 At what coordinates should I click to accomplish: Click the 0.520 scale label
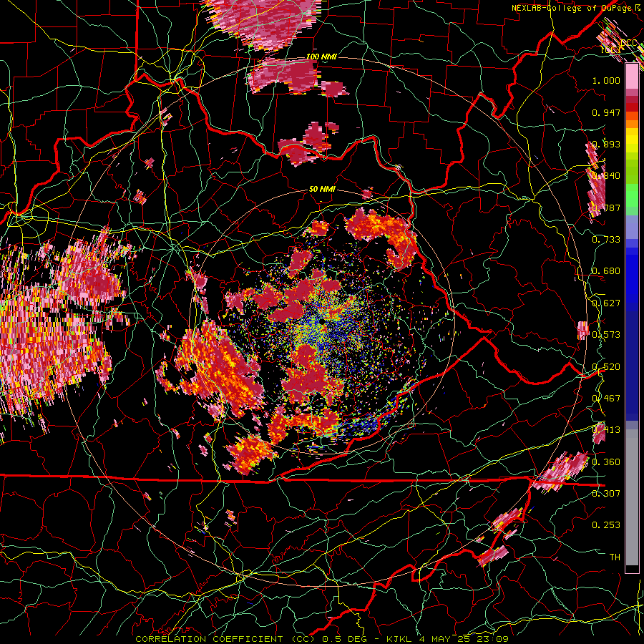click(606, 367)
